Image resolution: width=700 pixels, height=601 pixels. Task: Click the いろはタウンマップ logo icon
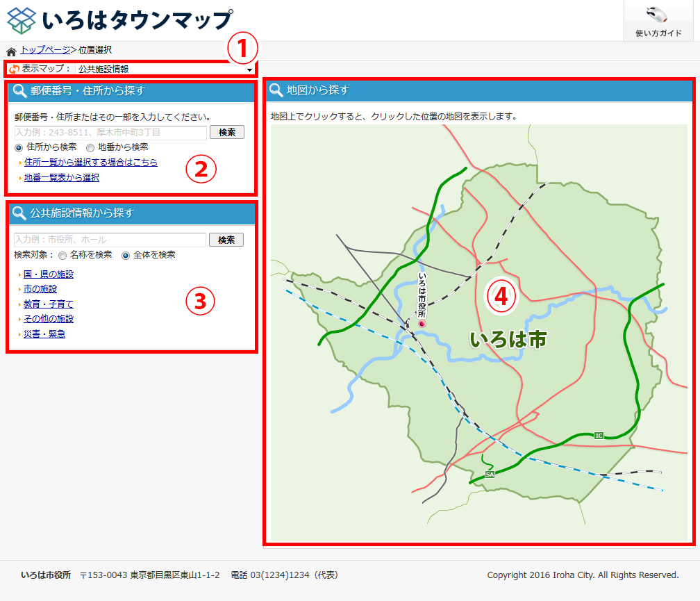point(22,20)
